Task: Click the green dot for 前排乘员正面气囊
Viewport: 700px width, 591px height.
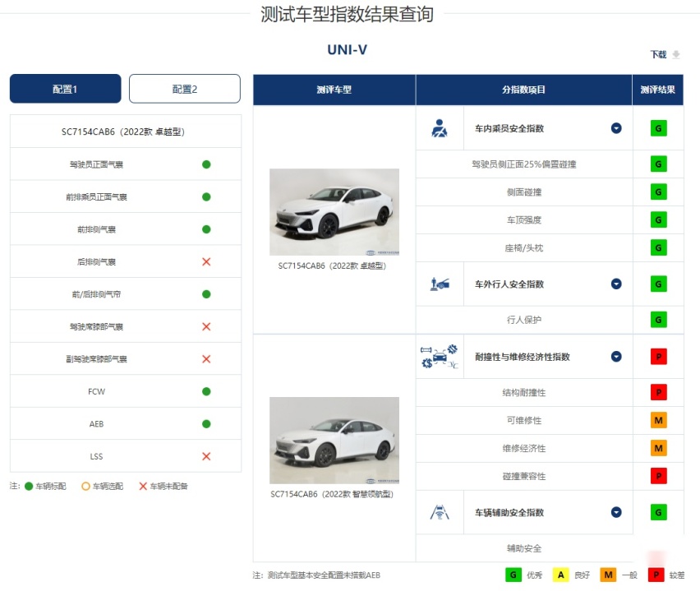Action: [206, 196]
